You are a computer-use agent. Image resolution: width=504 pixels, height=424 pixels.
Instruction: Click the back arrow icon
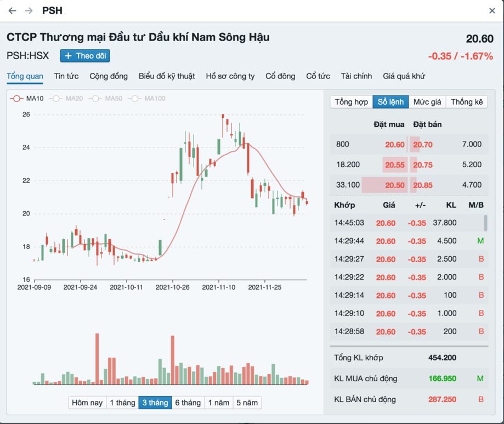(12, 11)
